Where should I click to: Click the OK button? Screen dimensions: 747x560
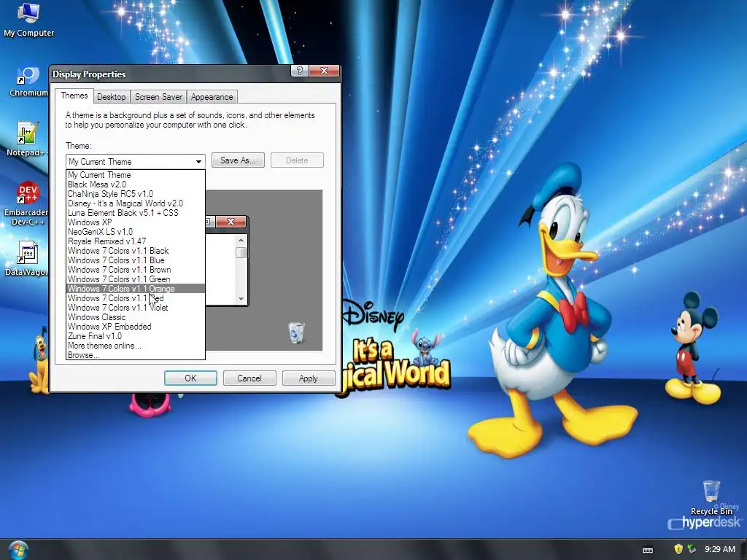[x=190, y=378]
